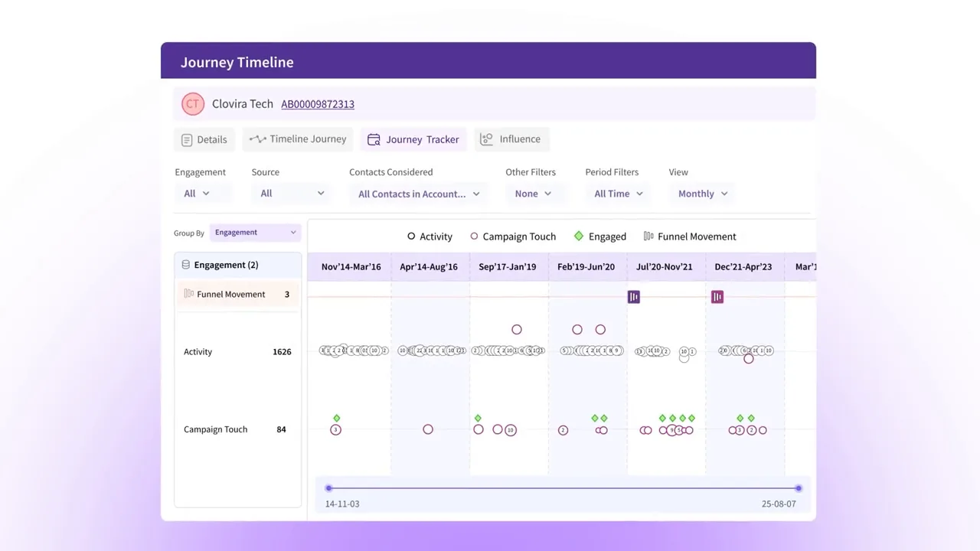This screenshot has width=980, height=551.
Task: Click the Funnel Movement marker under Jul'20-Nov'21
Action: click(x=633, y=297)
